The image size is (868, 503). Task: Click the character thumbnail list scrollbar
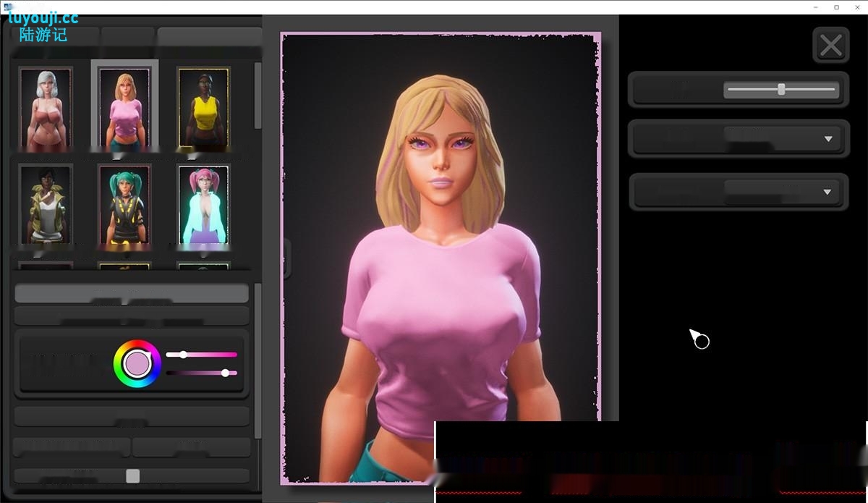tap(258, 96)
